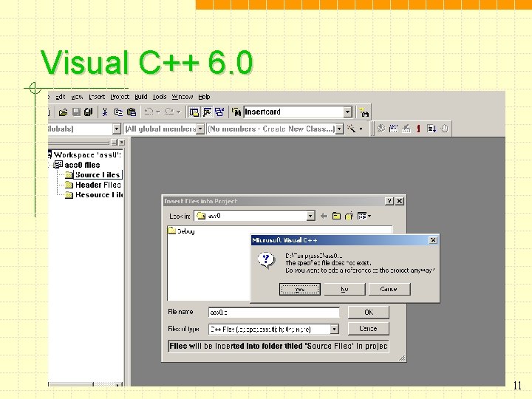
Task: Click the Insert Breakpoint hand icon
Action: 445,129
